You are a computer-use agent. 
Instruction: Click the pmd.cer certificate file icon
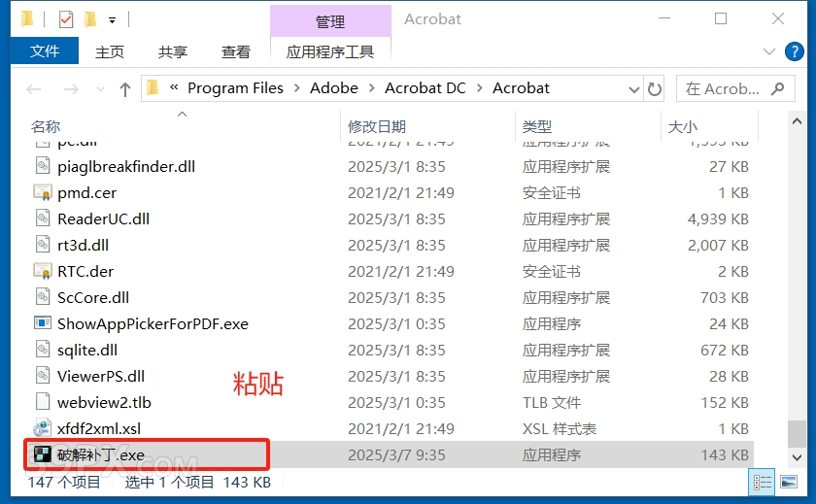pos(42,193)
